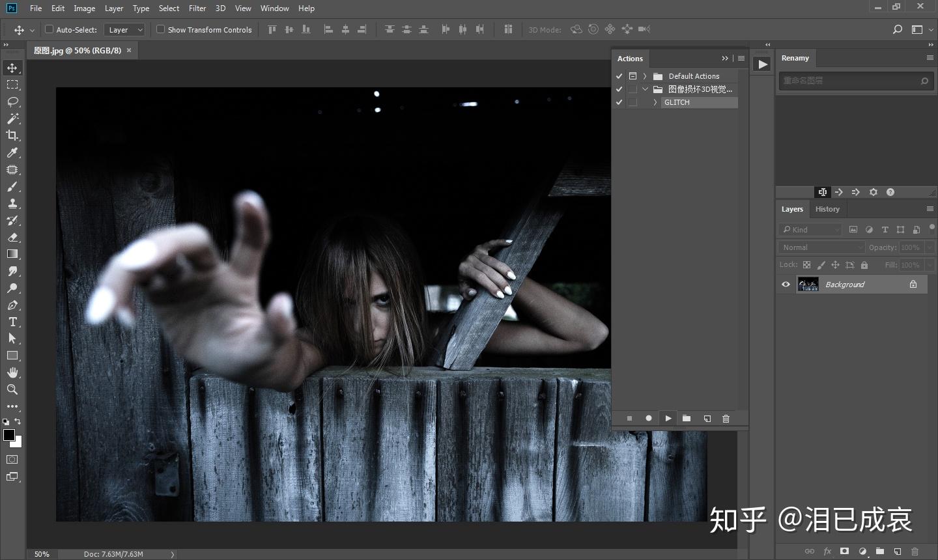Viewport: 938px width, 560px height.
Task: Open the blend mode dropdown showing Normal
Action: click(821, 247)
